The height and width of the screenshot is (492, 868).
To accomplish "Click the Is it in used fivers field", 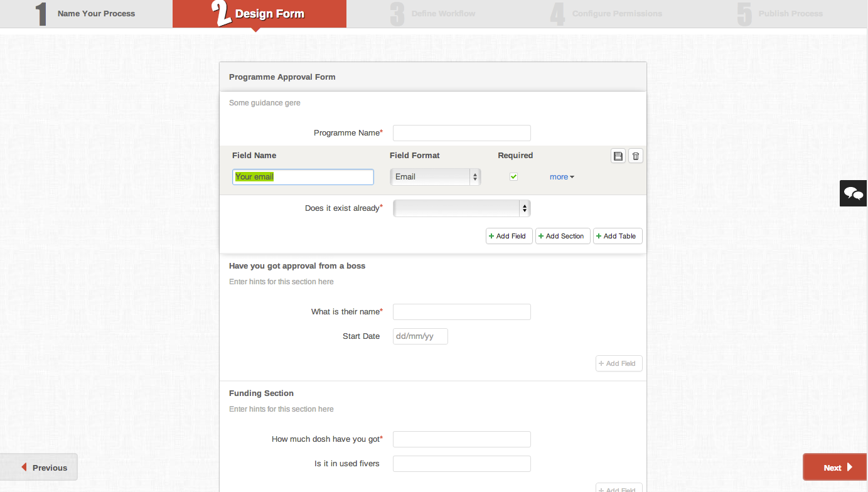I will [462, 464].
